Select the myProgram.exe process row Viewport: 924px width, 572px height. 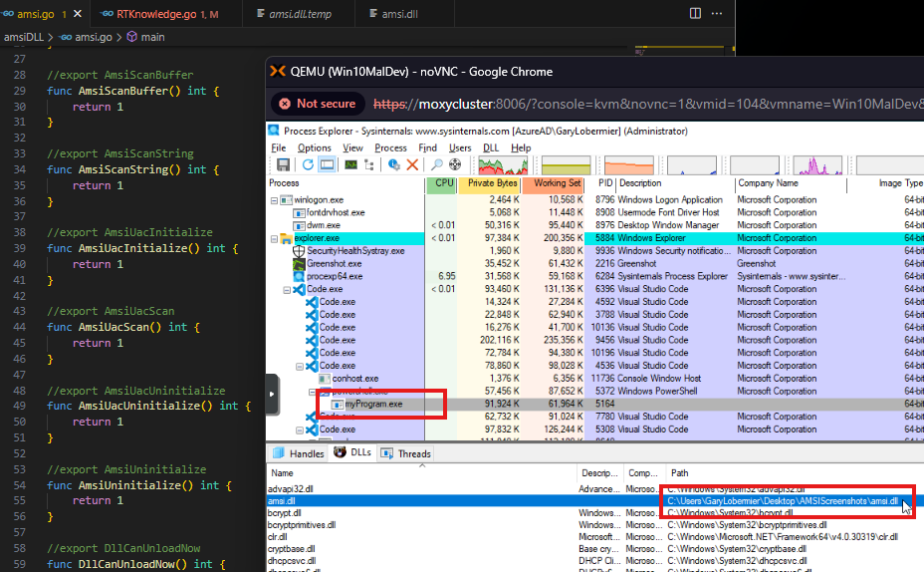(x=594, y=404)
